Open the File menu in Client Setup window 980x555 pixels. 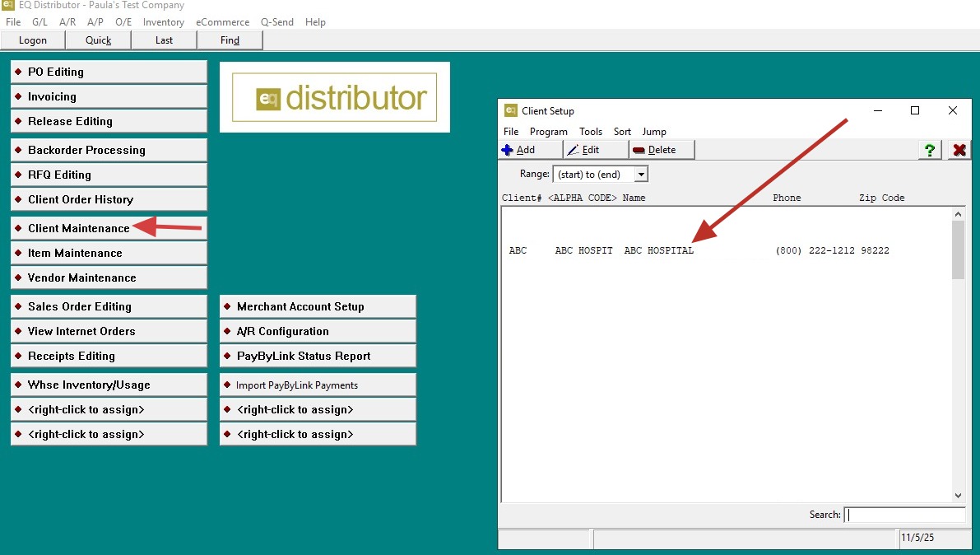coord(511,132)
